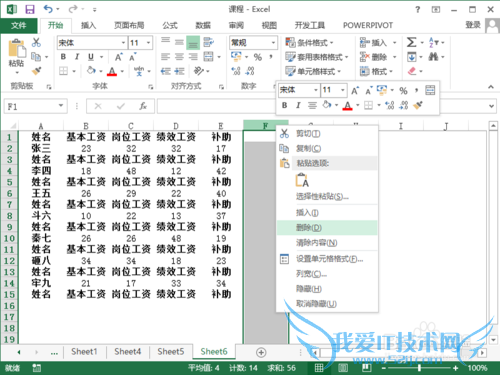Viewport: 500px width, 375px height.
Task: Choose 复制(C) in the context menu
Action: click(x=327, y=148)
